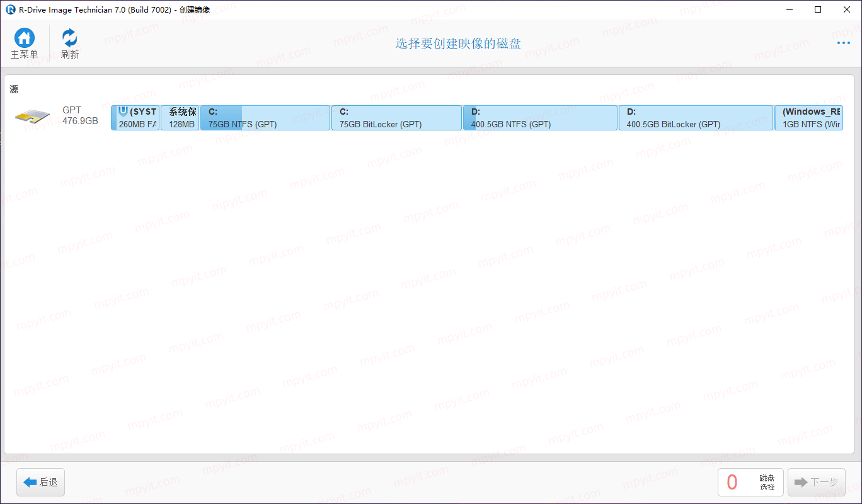Proceed with the 下一步 next button
The width and height of the screenshot is (862, 504).
point(817,483)
